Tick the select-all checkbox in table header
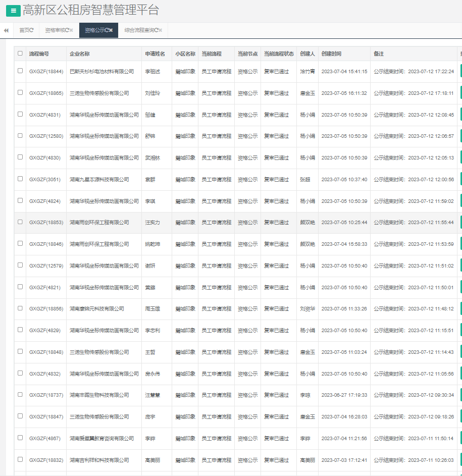Image resolution: width=462 pixels, height=476 pixels. point(20,53)
